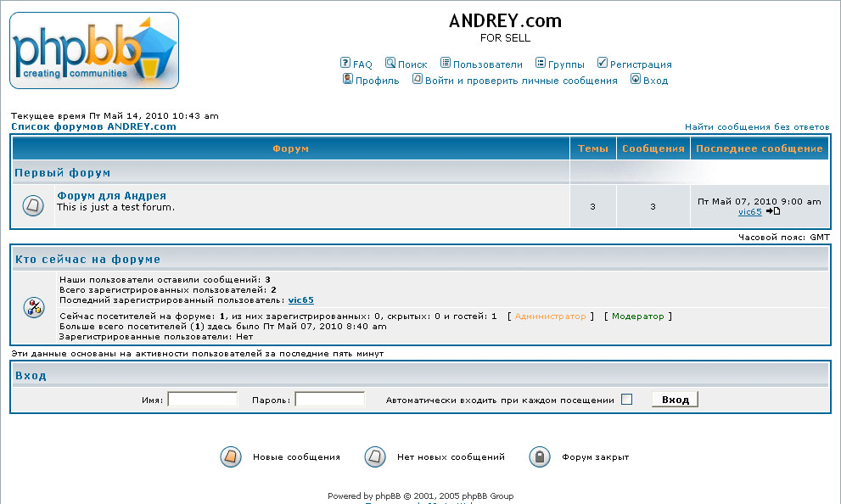Screen dimensions: 841x504
Task: Click the view latest post arrow icon
Action: [773, 211]
